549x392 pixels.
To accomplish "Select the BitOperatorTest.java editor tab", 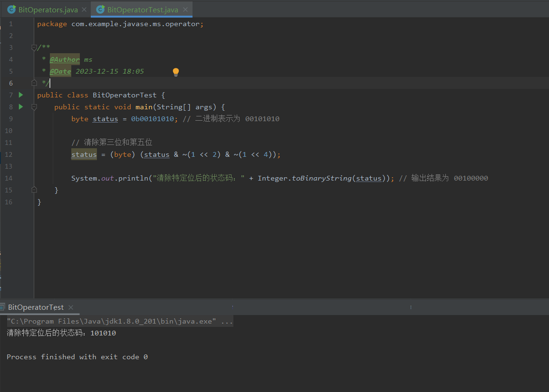I will coord(143,10).
